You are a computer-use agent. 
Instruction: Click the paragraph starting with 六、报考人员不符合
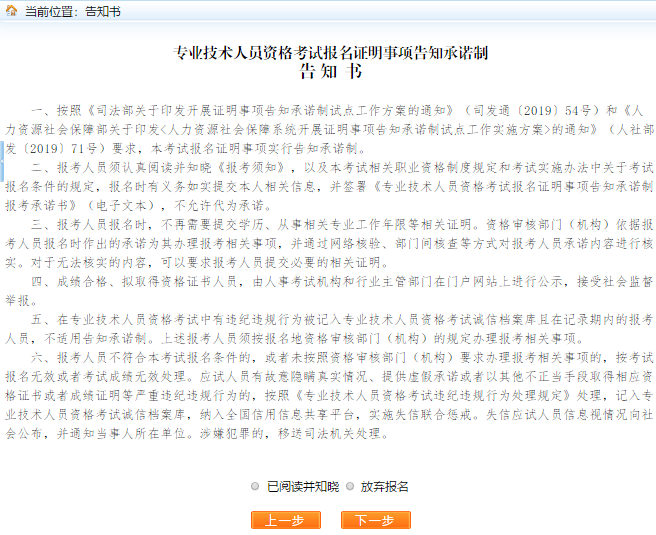click(x=330, y=395)
